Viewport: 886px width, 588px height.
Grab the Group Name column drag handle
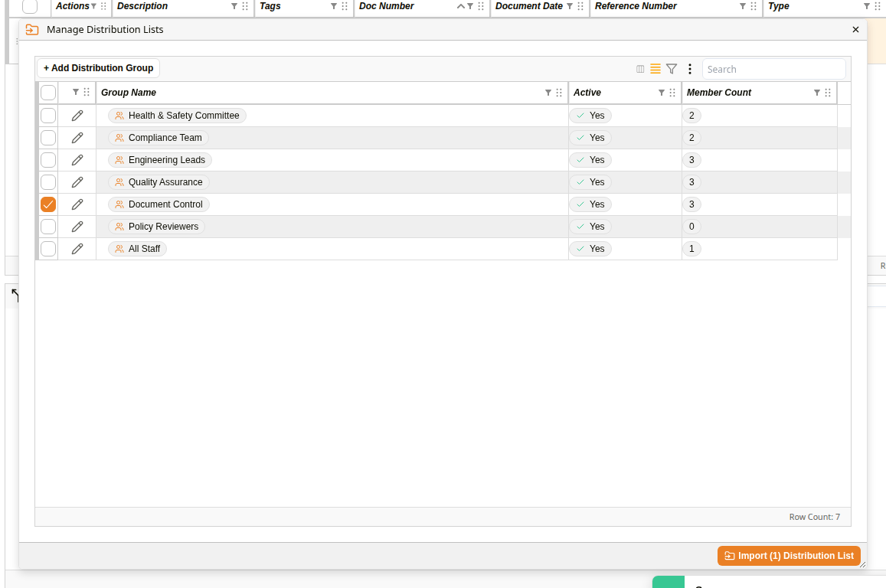pyautogui.click(x=559, y=93)
